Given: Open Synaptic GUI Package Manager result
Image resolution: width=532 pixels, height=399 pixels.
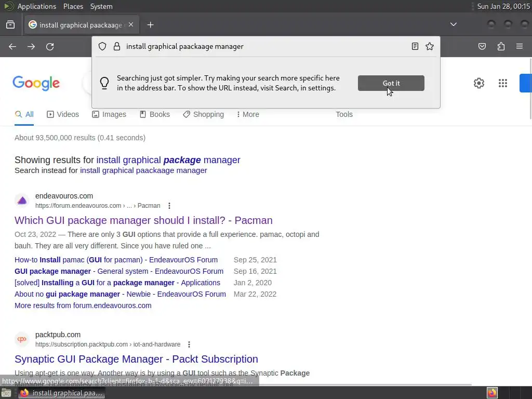Looking at the screenshot, I should [x=137, y=359].
